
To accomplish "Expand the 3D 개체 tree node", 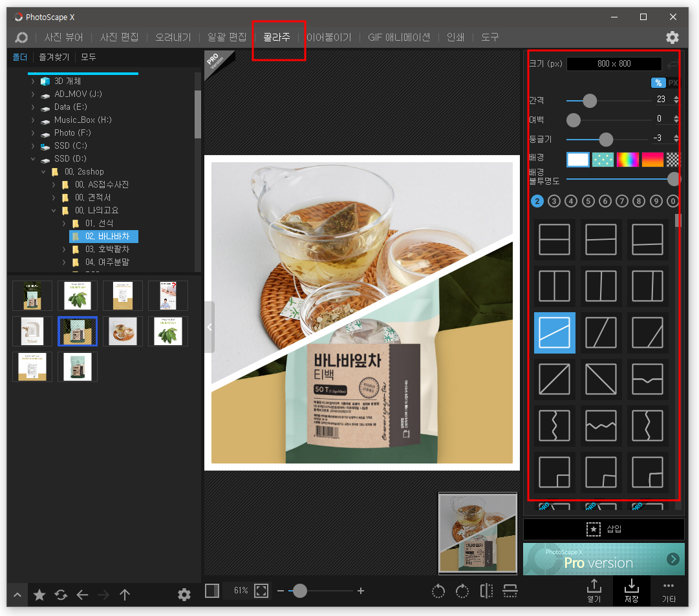I will (33, 81).
